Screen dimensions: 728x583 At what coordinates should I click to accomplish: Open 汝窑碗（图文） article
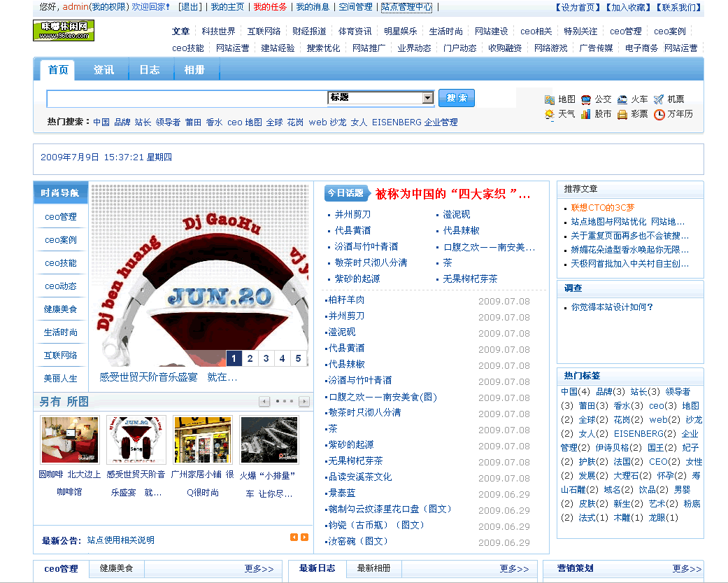358,541
